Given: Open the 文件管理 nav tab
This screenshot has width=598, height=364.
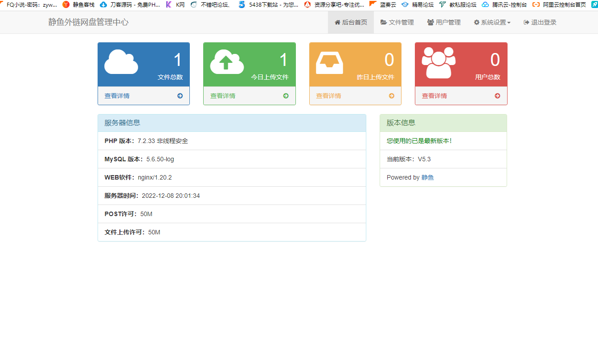Looking at the screenshot, I should pyautogui.click(x=397, y=22).
